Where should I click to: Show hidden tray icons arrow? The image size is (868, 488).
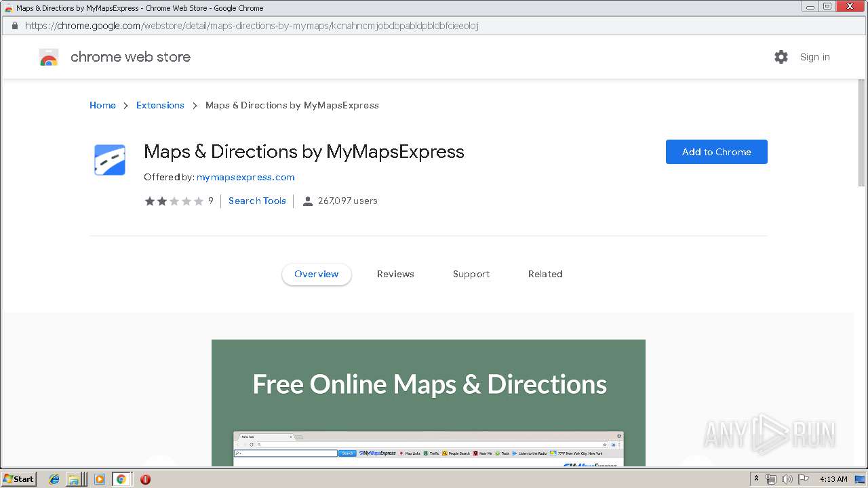coord(756,479)
